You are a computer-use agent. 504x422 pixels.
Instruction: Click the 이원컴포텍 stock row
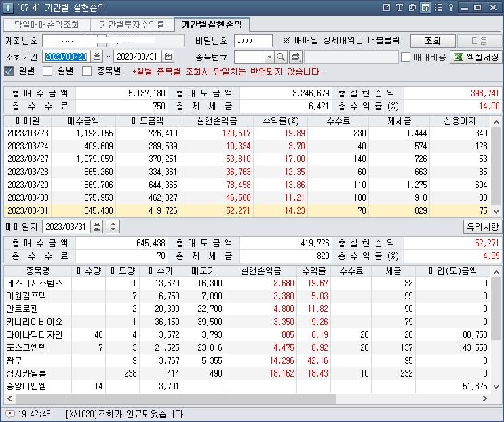point(247,296)
